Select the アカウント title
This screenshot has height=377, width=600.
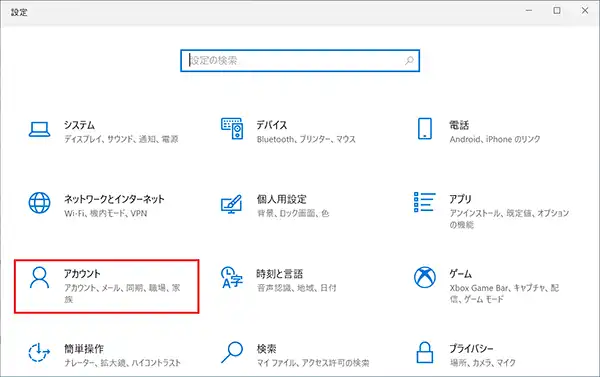[82, 274]
